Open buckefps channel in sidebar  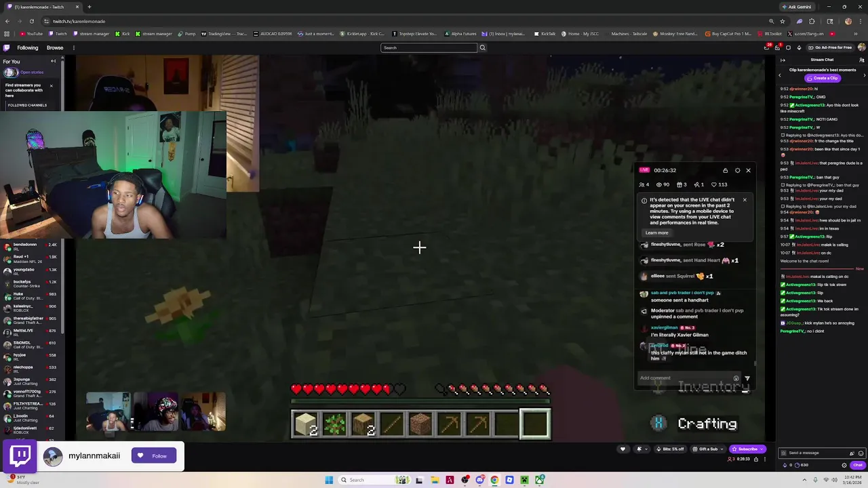[x=32, y=283]
